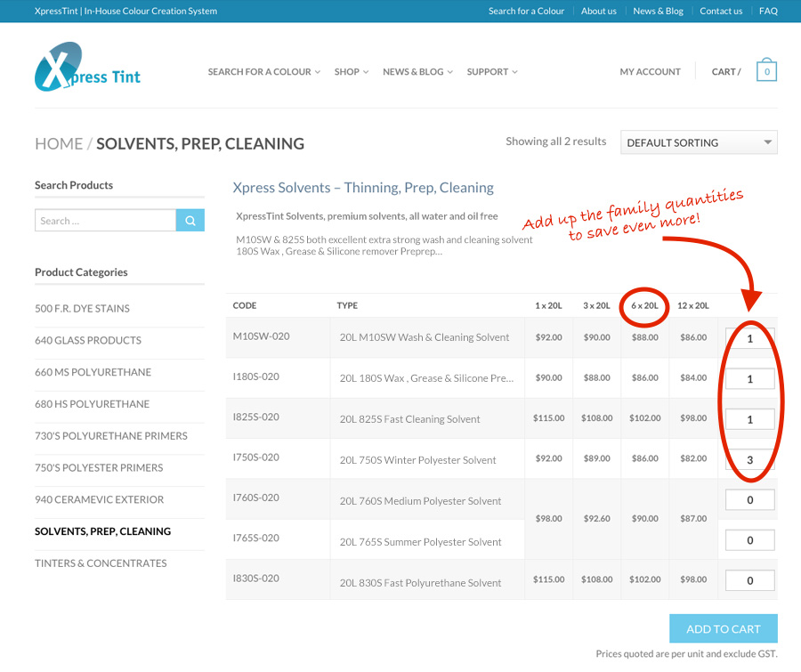Expand the News & Blog nav menu
Screen dimensions: 801x672
point(418,72)
